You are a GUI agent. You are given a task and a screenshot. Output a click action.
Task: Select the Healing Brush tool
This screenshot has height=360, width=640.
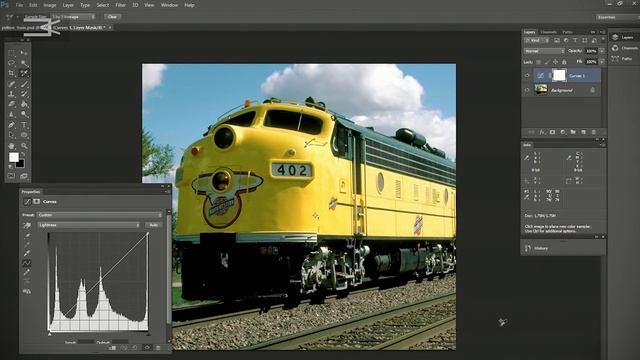click(x=11, y=84)
